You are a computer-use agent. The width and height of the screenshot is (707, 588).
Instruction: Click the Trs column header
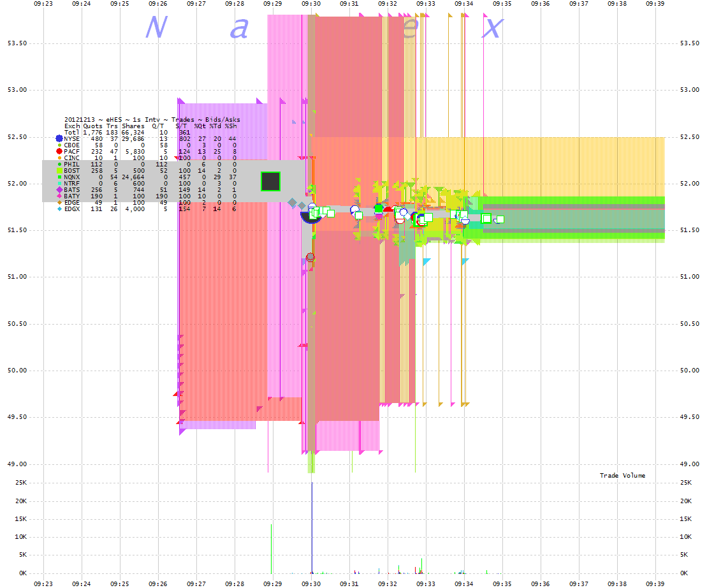[x=112, y=126]
